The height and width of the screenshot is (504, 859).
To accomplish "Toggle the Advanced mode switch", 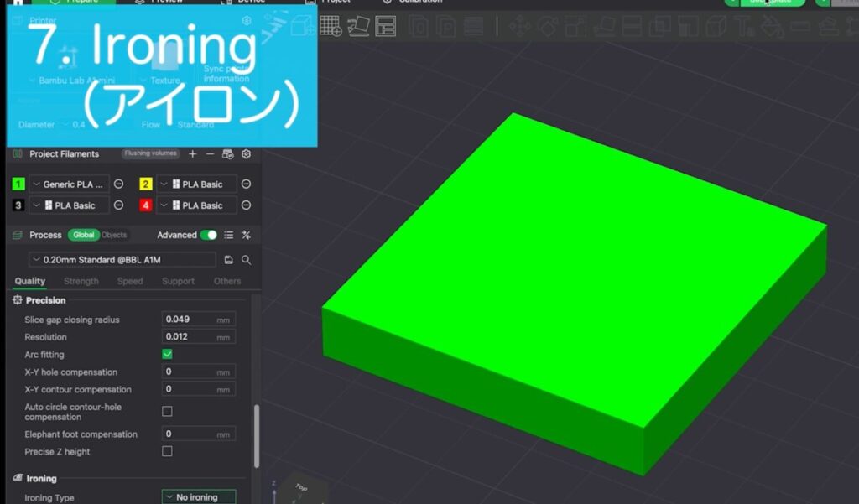I will [208, 235].
